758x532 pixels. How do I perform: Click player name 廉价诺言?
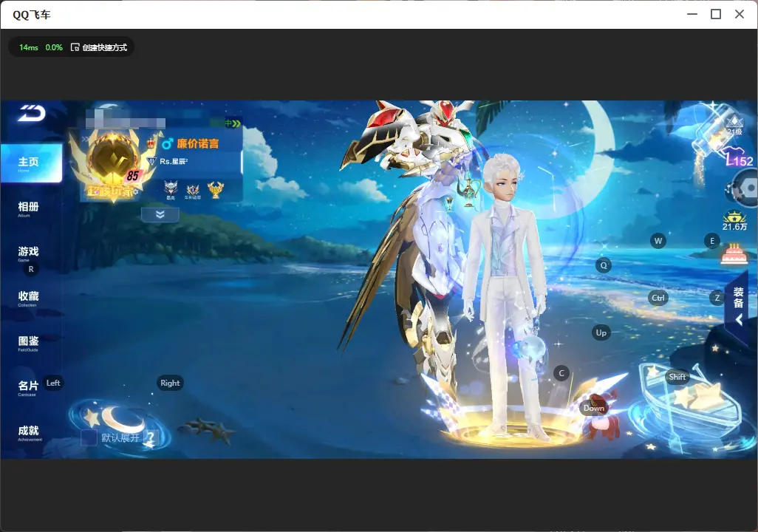198,143
